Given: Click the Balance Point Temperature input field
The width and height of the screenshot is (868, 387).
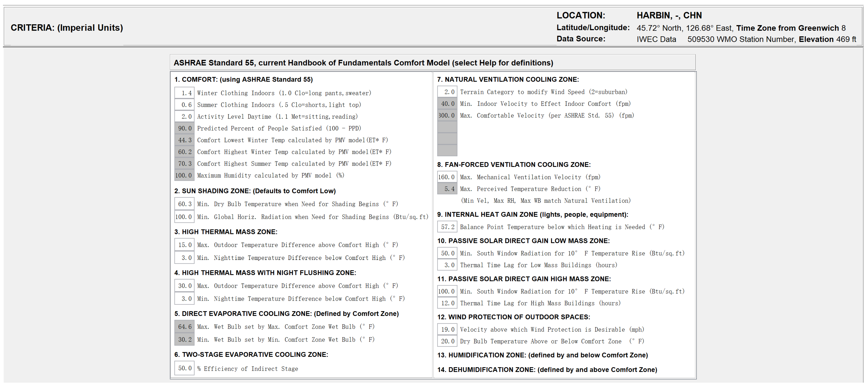Looking at the screenshot, I should [x=447, y=227].
